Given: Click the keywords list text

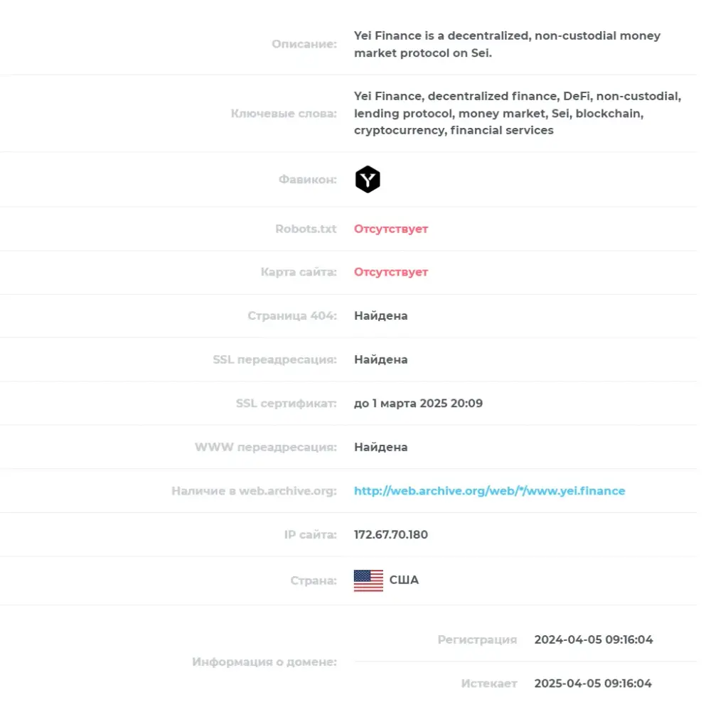Looking at the screenshot, I should pos(518,113).
